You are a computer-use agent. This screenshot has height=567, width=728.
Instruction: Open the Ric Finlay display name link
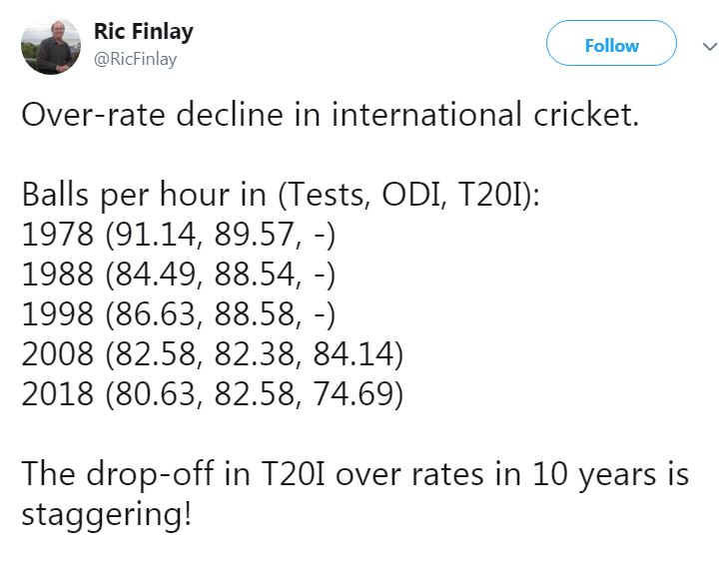143,31
